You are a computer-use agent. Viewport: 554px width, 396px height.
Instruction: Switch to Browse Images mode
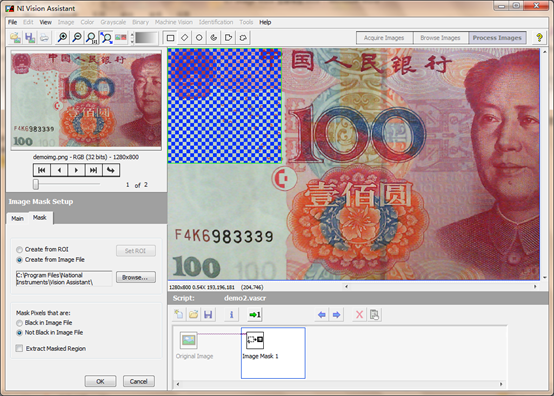(x=440, y=38)
